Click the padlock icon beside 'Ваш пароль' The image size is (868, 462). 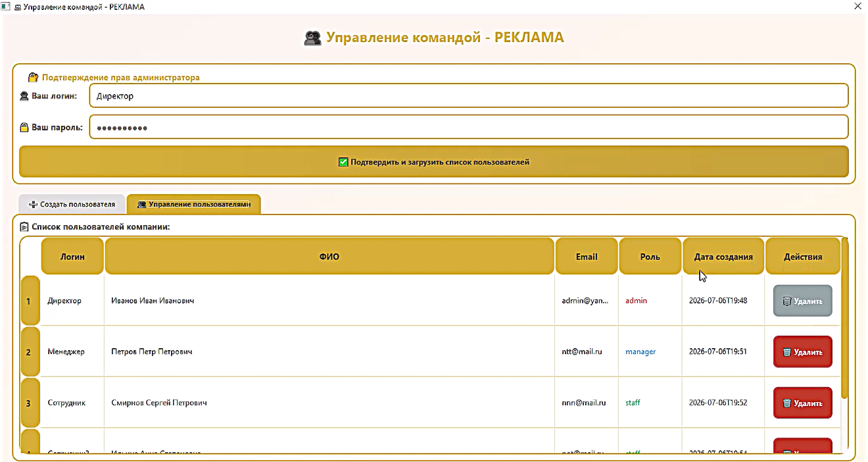click(24, 127)
